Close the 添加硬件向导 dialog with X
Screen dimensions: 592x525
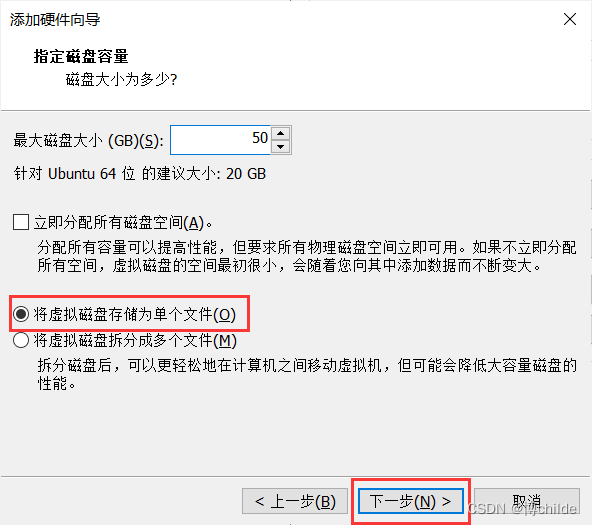[x=570, y=19]
